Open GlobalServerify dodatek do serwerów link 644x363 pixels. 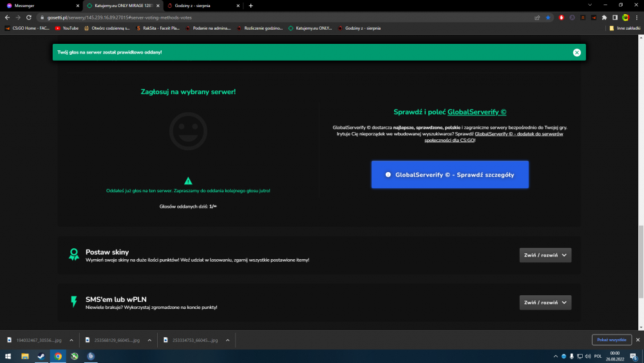[494, 137]
